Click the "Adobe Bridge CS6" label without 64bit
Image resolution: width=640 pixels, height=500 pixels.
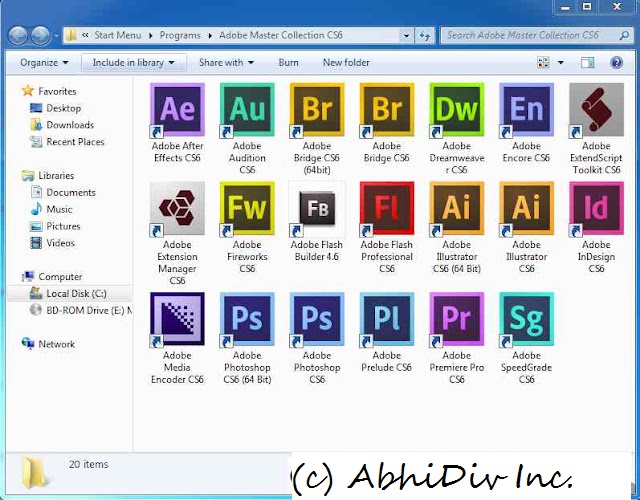pos(387,152)
